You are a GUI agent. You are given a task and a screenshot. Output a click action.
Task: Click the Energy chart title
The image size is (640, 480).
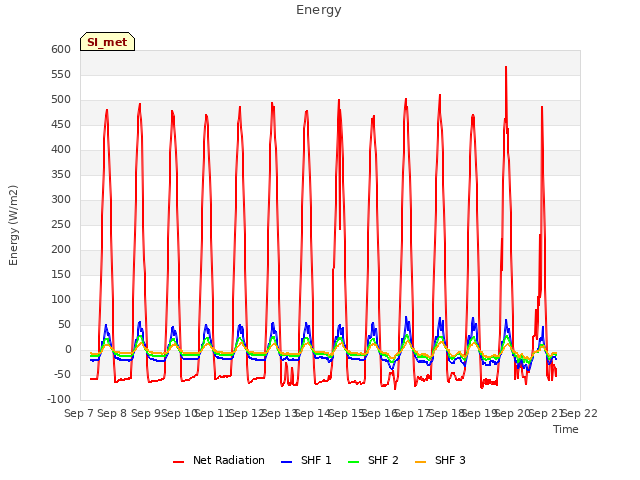[319, 10]
